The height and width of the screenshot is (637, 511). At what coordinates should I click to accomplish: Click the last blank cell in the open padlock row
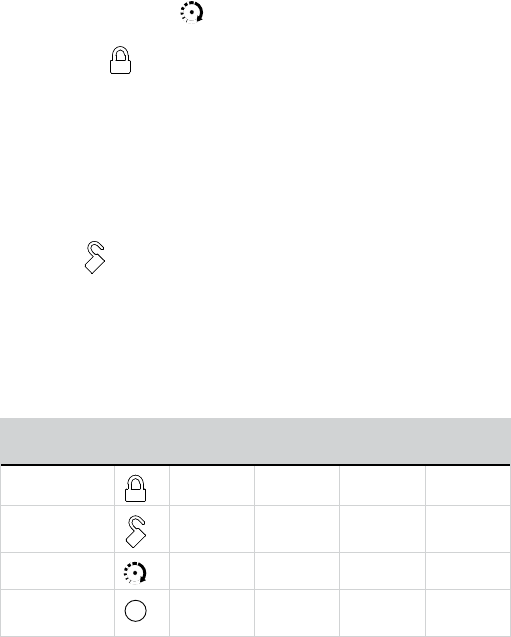pos(468,529)
